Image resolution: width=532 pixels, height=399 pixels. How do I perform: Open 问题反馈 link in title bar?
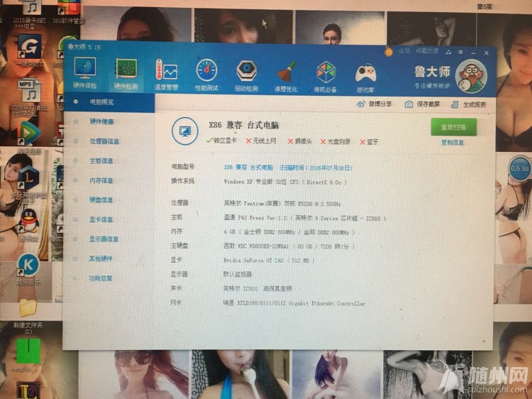427,51
